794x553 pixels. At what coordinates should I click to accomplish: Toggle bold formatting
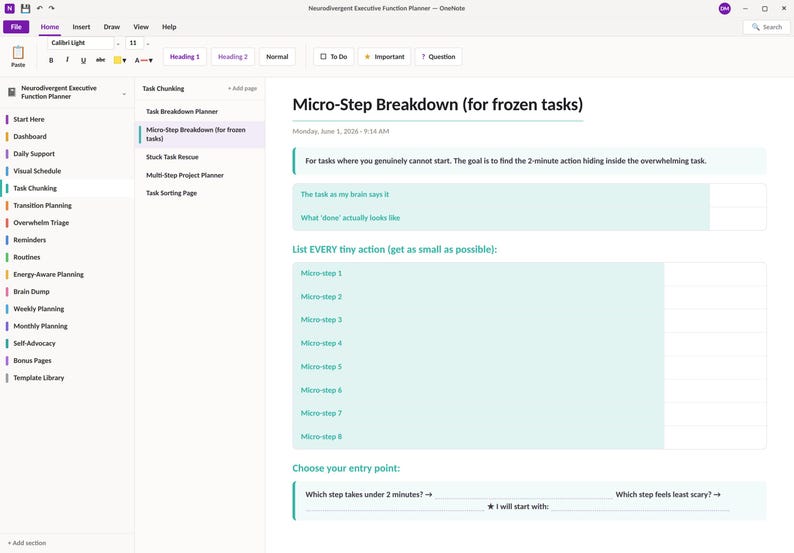51,60
